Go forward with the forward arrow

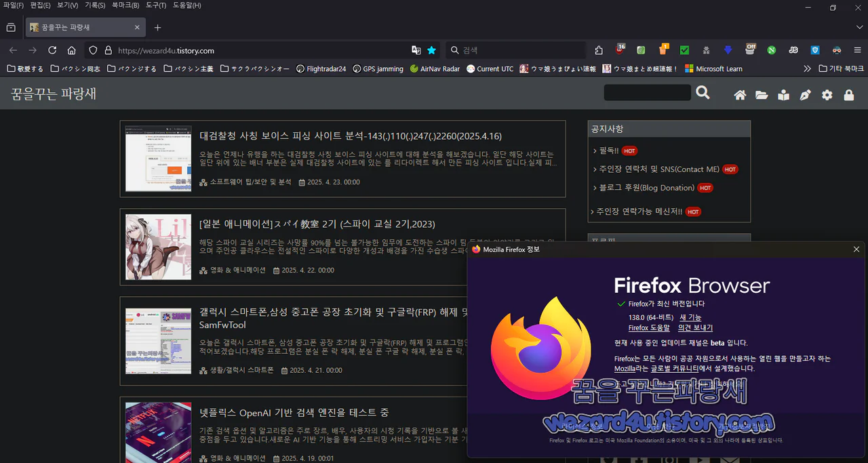click(x=33, y=50)
